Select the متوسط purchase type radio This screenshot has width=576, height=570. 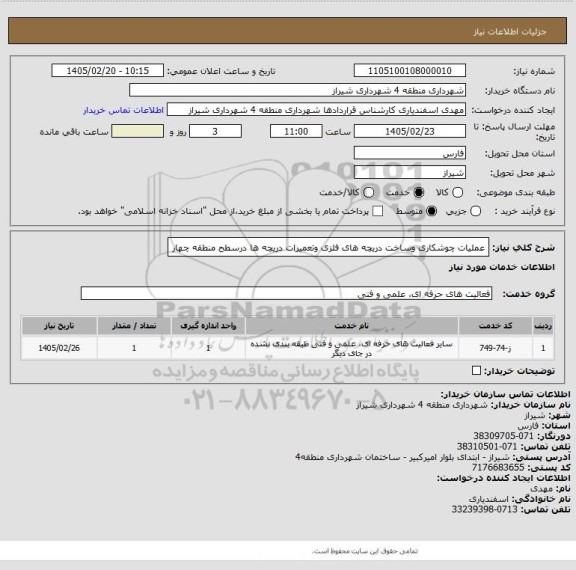coord(432,211)
